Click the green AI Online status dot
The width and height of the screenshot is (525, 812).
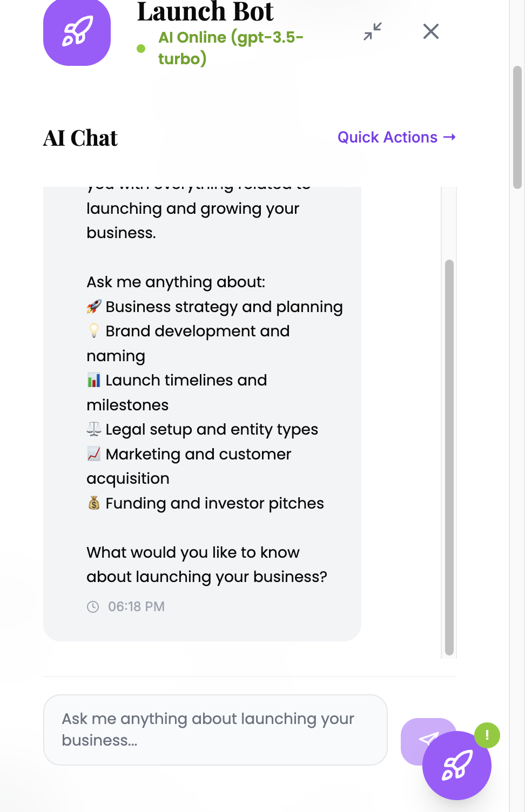(x=141, y=49)
